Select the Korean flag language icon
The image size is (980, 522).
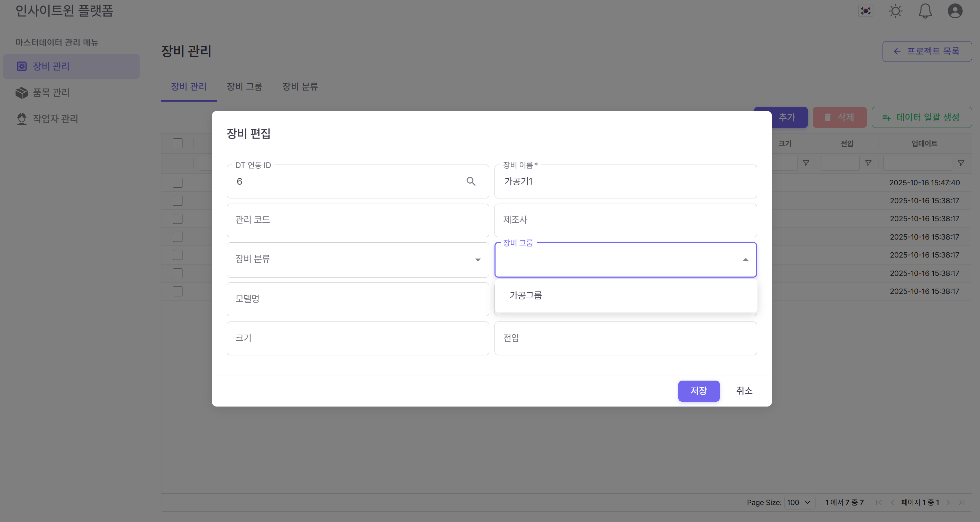tap(866, 11)
